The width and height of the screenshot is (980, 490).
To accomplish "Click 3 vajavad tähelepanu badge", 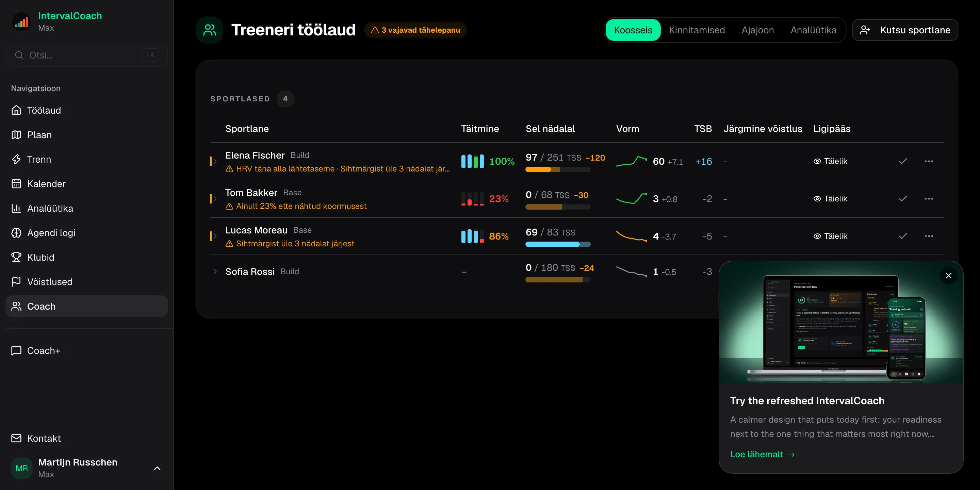I will 415,30.
